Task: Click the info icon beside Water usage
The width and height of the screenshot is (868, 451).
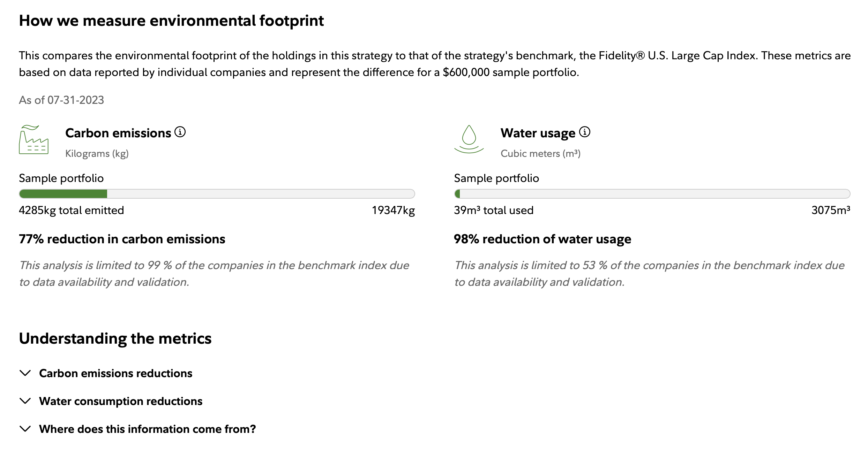Action: pyautogui.click(x=585, y=132)
